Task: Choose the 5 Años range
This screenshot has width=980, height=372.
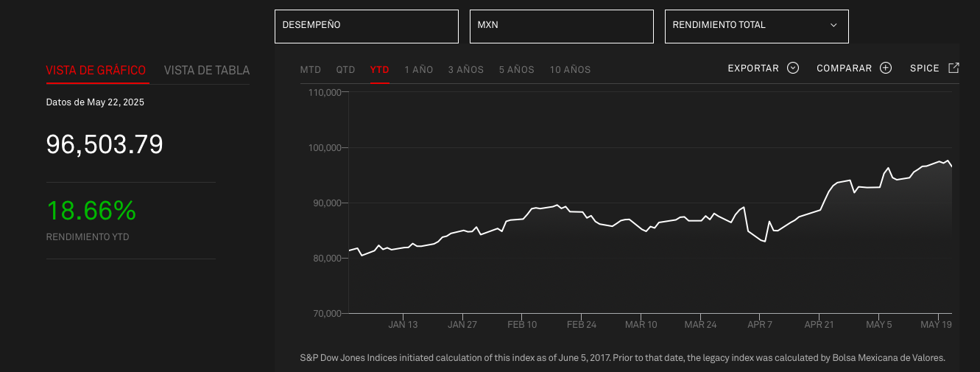Action: (x=517, y=70)
